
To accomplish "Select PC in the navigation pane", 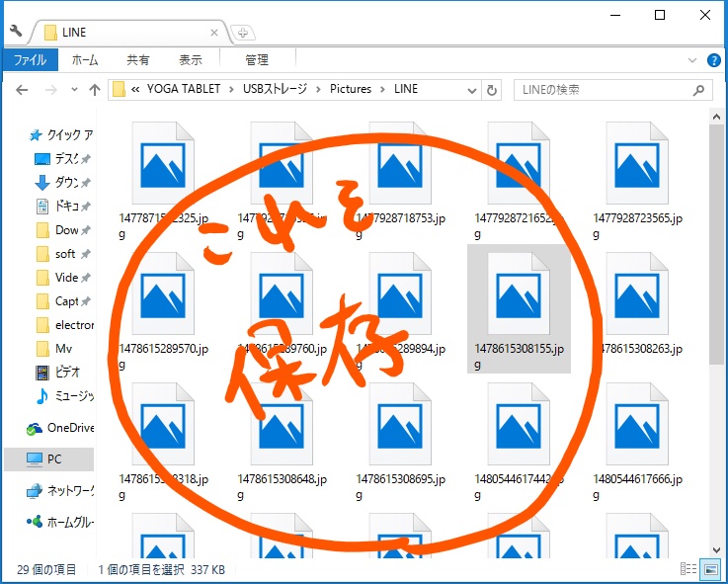I will tap(48, 459).
